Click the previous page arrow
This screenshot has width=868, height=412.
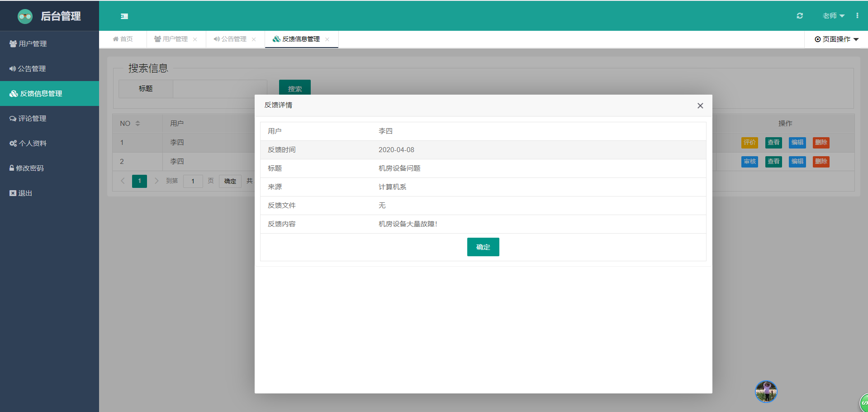[123, 181]
